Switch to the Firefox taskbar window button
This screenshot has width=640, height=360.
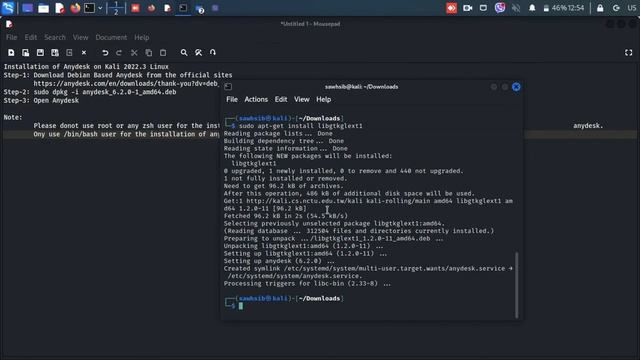pos(151,8)
